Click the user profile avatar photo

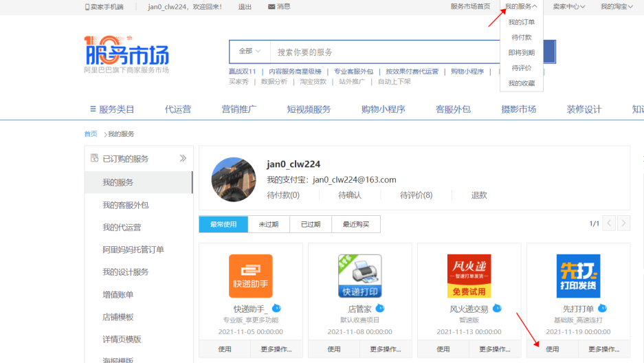[234, 179]
